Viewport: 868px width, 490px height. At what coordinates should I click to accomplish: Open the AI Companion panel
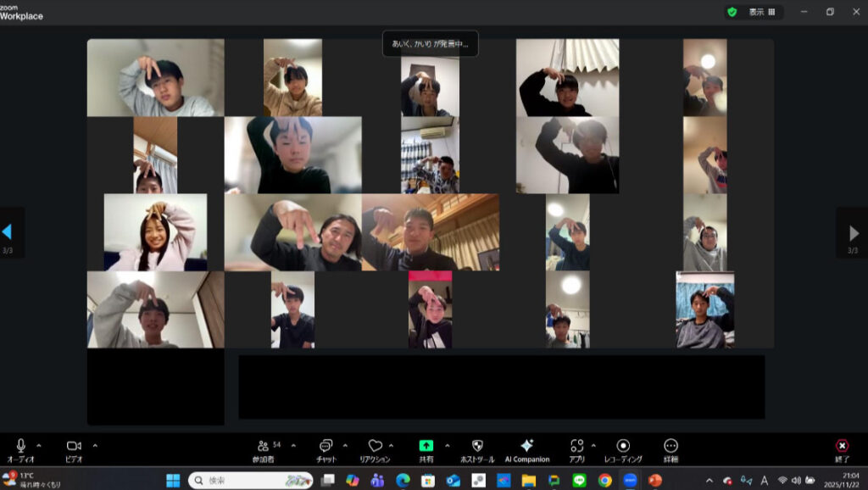(526, 446)
